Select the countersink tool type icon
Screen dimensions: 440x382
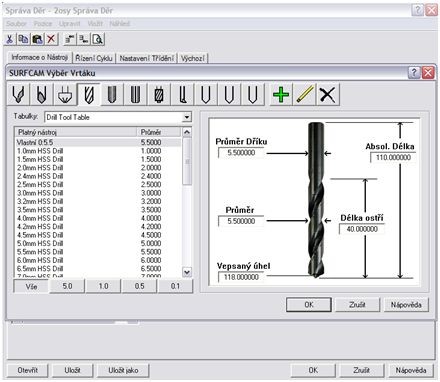click(65, 94)
